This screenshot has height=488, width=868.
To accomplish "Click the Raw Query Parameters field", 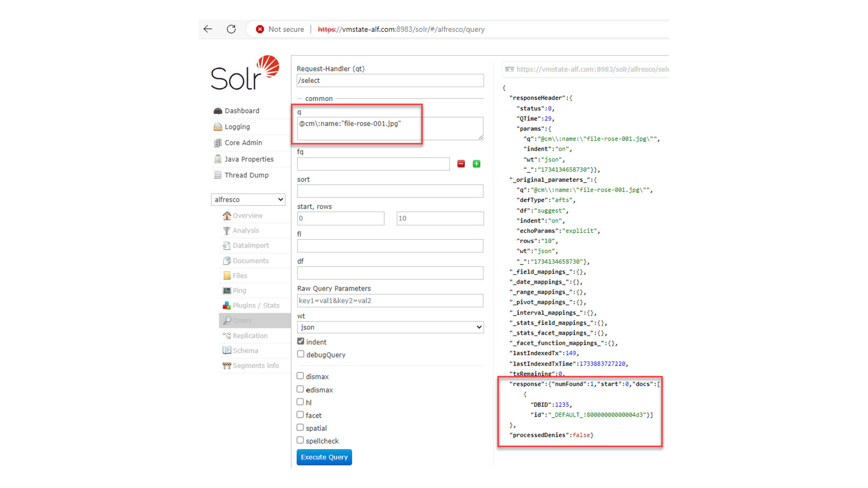I will point(390,301).
